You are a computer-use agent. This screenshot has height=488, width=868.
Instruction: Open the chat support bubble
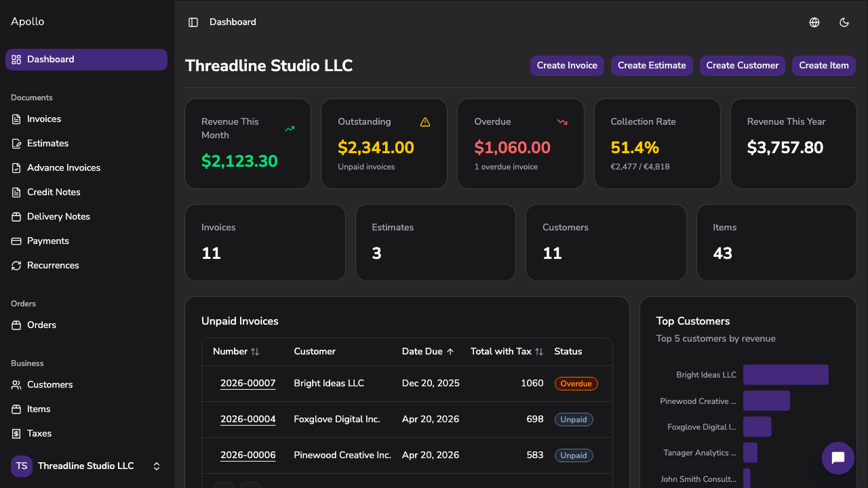(x=837, y=458)
